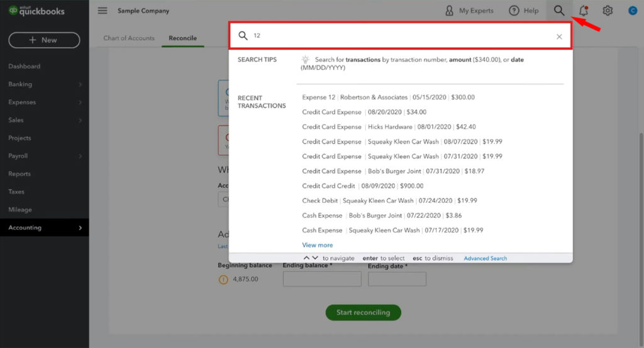644x348 pixels.
Task: Expand the Sales sidebar menu
Action: 44,120
